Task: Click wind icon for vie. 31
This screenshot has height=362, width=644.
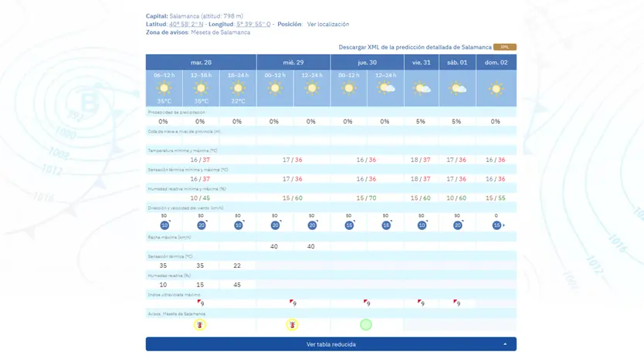Action: point(422,225)
